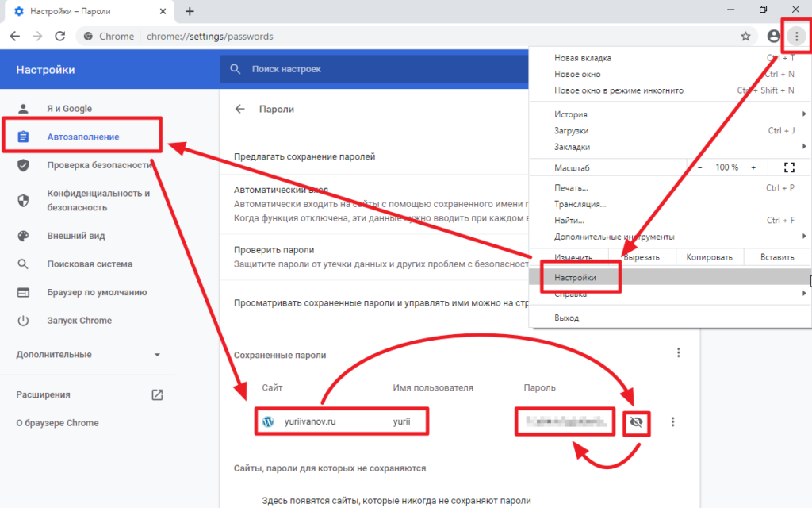The image size is (812, 508).
Task: Increase zoom with plus button
Action: click(x=753, y=167)
